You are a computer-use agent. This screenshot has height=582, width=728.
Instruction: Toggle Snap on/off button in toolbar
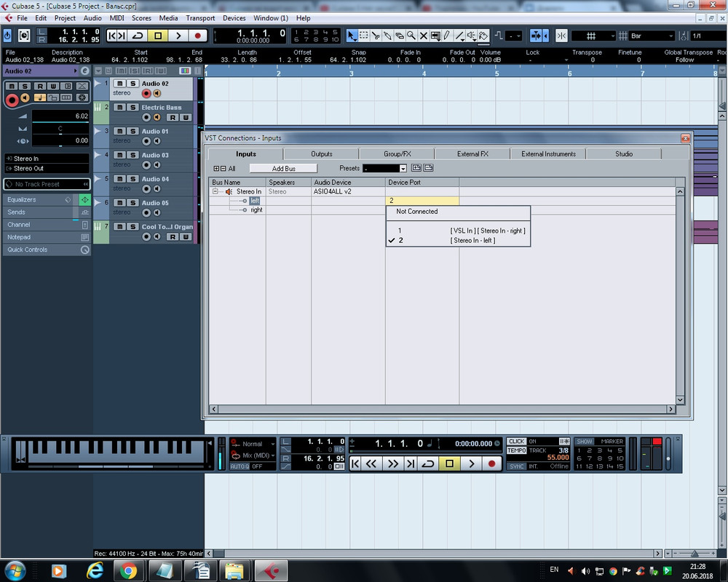pos(561,36)
